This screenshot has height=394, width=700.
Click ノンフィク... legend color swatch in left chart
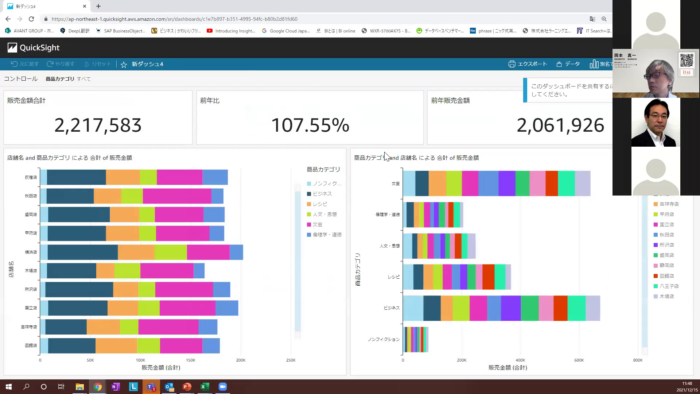pos(309,184)
